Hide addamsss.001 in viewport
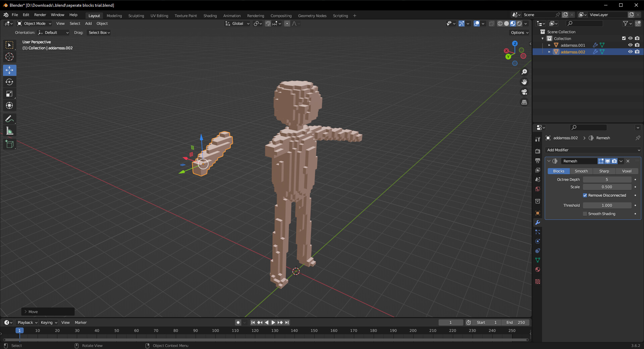644x349 pixels. pos(630,45)
